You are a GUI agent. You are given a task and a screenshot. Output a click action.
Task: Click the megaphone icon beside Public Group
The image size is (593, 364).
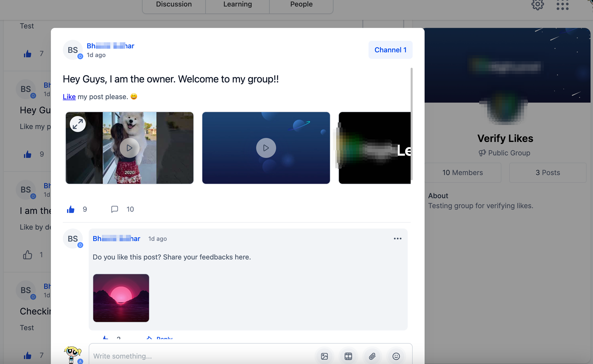click(x=482, y=153)
